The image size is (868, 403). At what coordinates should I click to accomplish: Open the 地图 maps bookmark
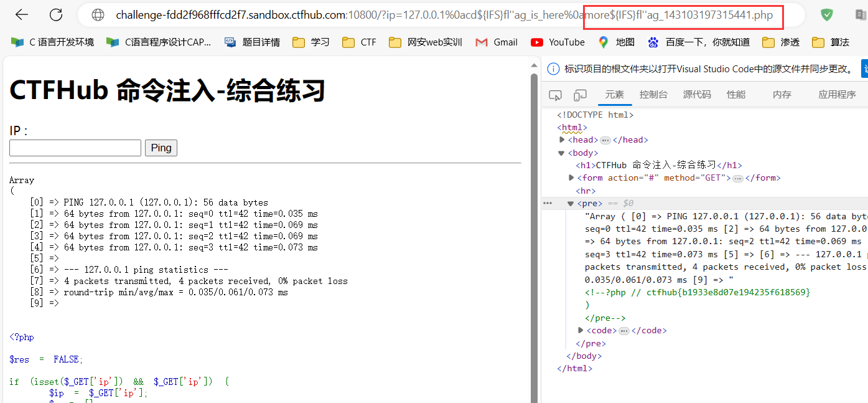616,42
